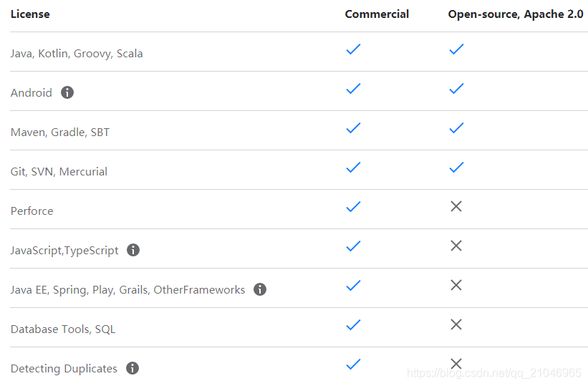Click Commercial checkmark for Java, Kotlin row
The height and width of the screenshot is (386, 588).
pos(353,49)
